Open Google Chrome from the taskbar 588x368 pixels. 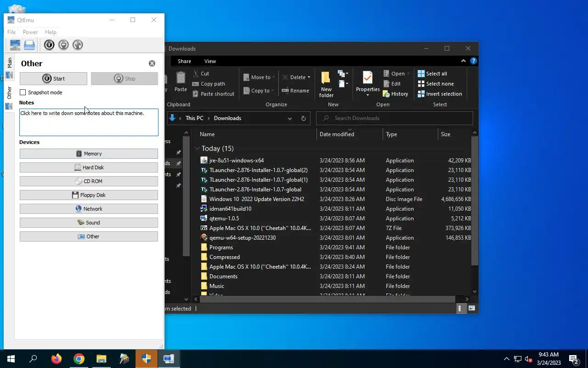[x=79, y=359]
